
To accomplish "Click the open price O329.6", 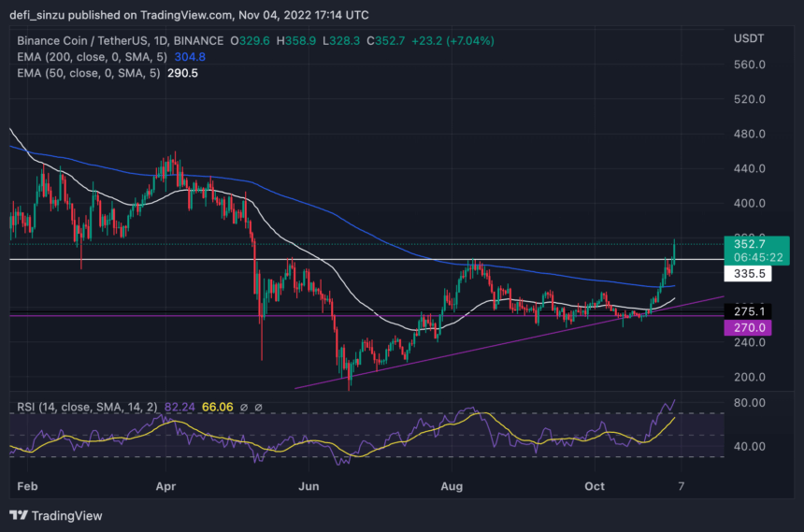I will coord(250,41).
